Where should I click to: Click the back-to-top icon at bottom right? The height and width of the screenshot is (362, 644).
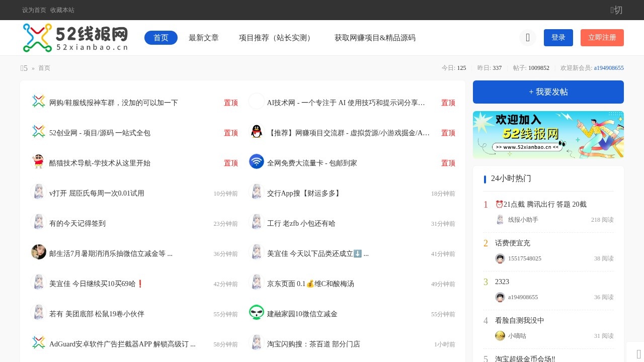pyautogui.click(x=638, y=354)
